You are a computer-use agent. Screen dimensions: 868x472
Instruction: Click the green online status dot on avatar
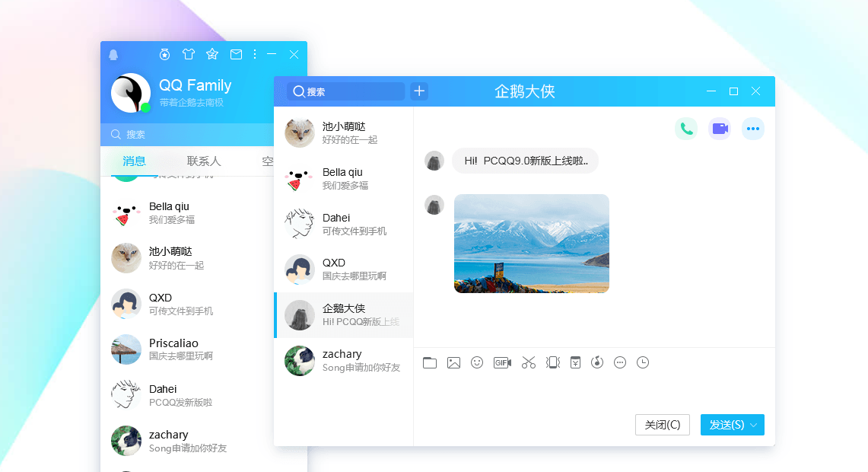[x=145, y=107]
